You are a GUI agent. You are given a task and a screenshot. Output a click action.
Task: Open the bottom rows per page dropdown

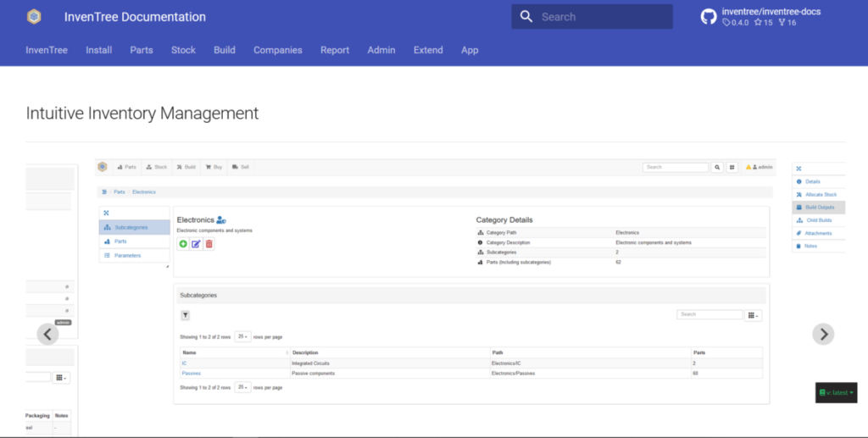(x=242, y=387)
